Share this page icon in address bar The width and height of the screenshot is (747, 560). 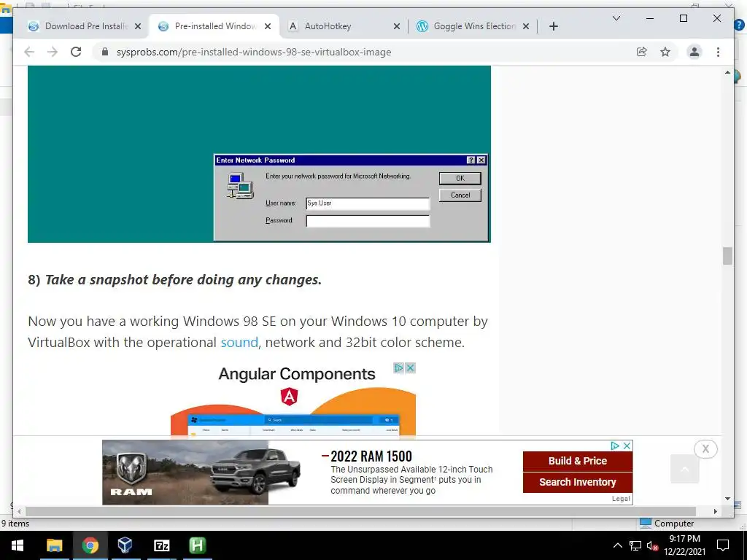click(642, 52)
